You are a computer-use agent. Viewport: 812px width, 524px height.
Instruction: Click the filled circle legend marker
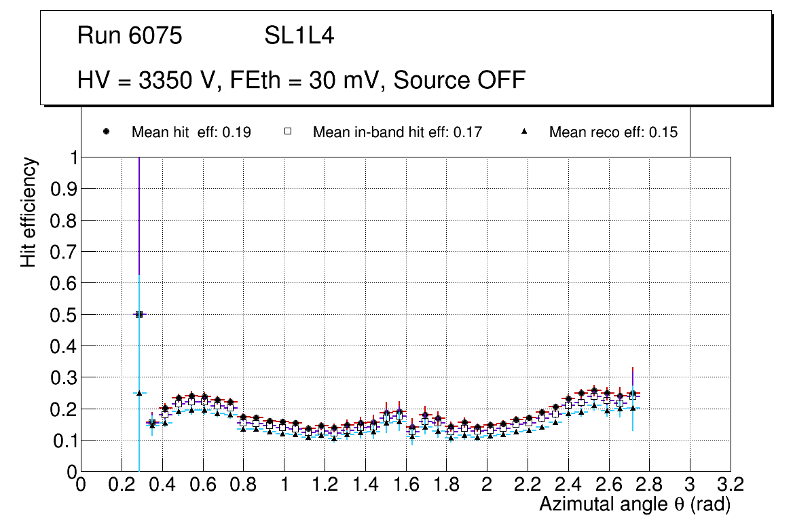point(106,132)
